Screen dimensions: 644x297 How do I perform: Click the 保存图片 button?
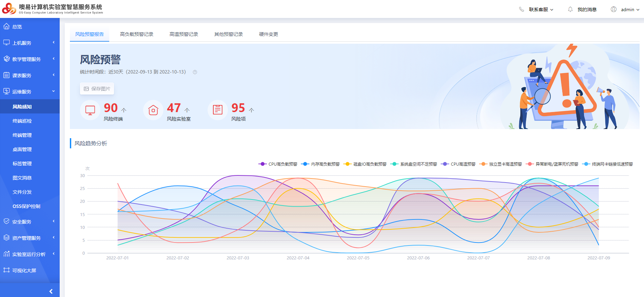[97, 89]
